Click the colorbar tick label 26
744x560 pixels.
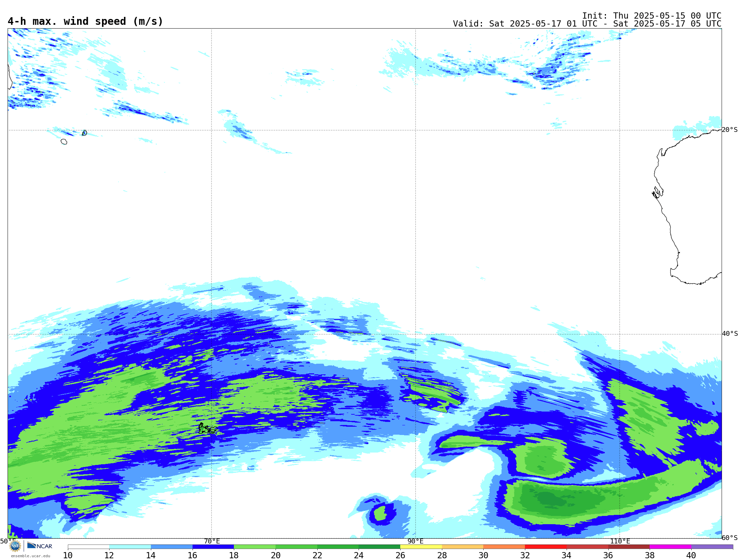pos(400,555)
